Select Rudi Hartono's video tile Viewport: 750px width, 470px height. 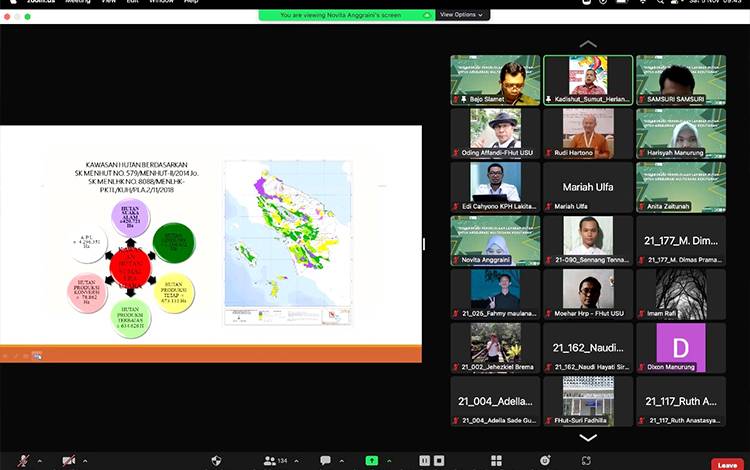pyautogui.click(x=588, y=133)
